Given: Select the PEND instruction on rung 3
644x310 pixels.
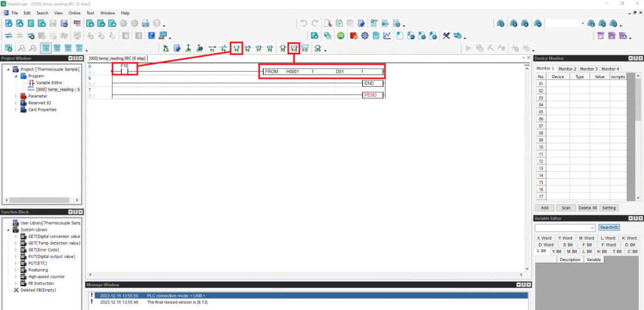Looking at the screenshot, I should [373, 95].
